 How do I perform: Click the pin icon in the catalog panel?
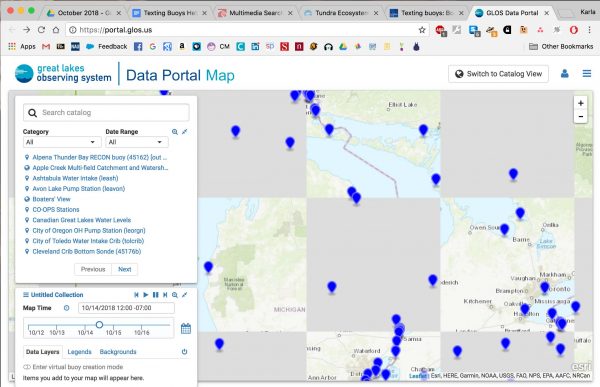tap(185, 132)
